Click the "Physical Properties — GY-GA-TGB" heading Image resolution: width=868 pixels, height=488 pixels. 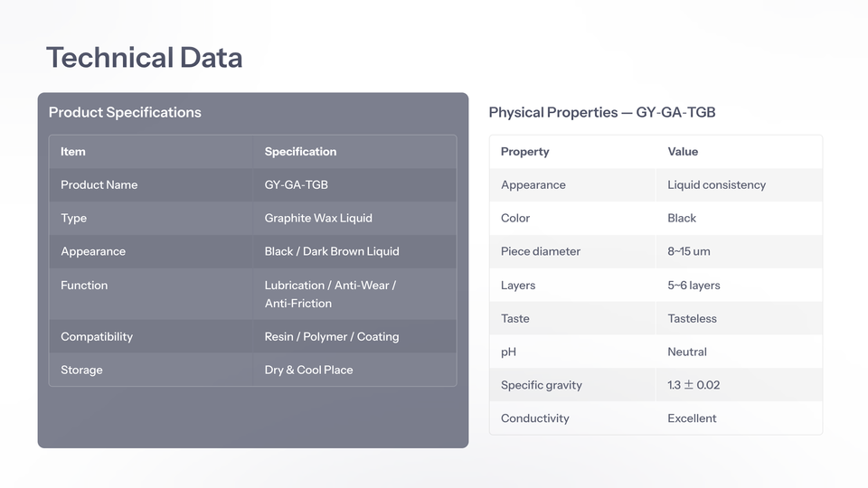[602, 113]
